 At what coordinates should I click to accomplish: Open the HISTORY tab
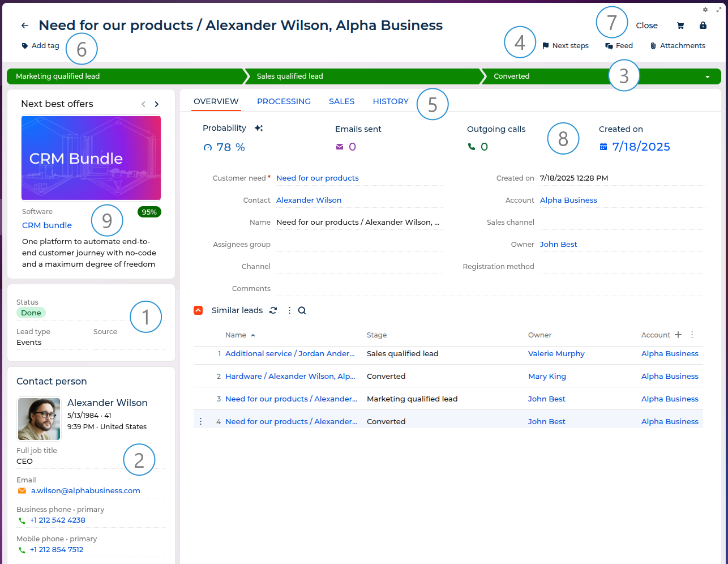pyautogui.click(x=390, y=101)
